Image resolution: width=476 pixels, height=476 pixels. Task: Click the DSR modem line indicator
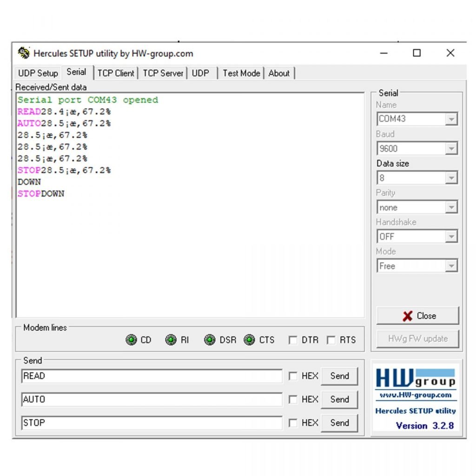[210, 340]
